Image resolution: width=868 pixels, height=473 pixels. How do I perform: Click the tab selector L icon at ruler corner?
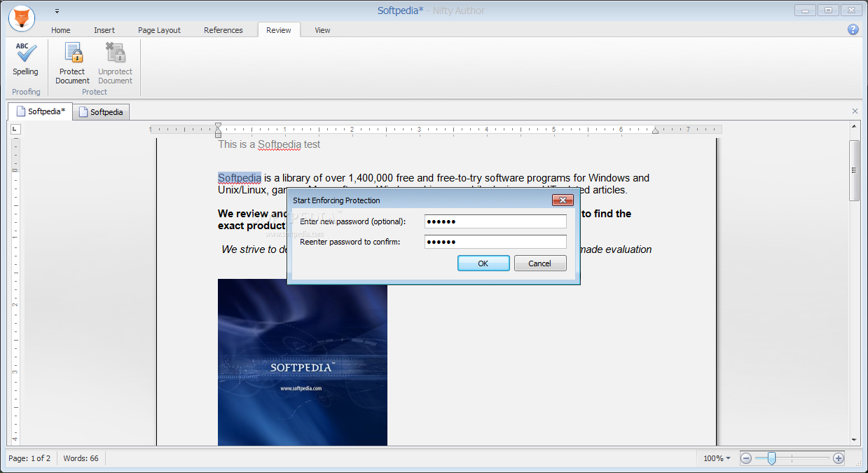pyautogui.click(x=15, y=129)
